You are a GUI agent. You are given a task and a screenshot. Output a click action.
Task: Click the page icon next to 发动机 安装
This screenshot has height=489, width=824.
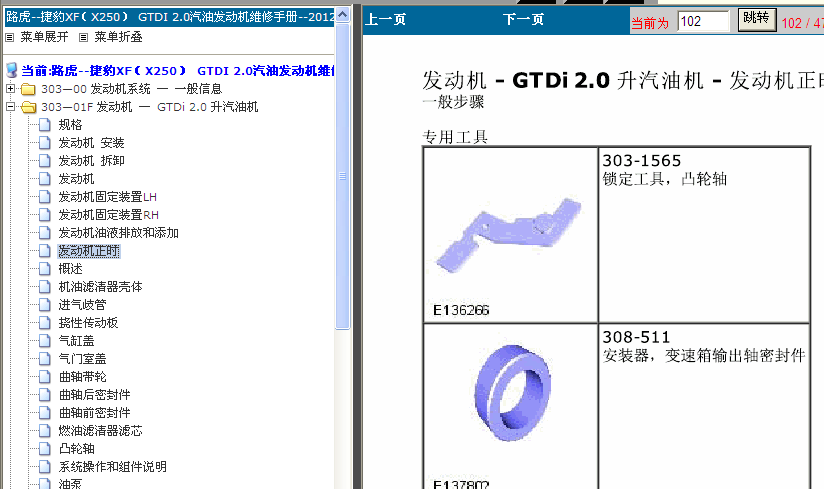[x=45, y=143]
